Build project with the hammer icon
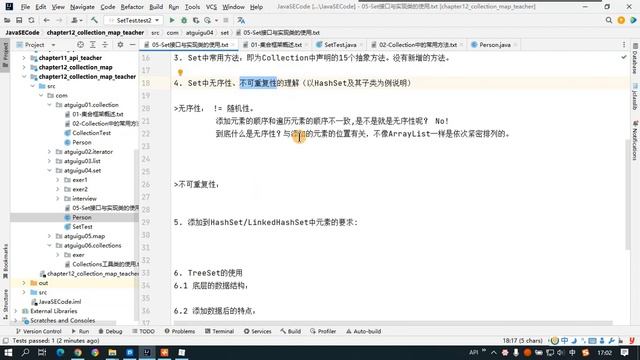640x360 pixels. (94, 20)
